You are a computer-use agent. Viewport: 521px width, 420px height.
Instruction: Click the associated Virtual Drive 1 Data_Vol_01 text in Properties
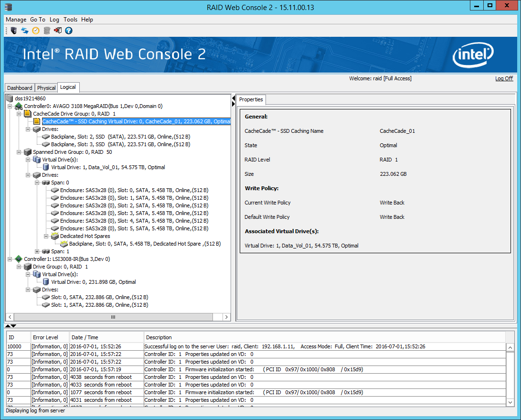pyautogui.click(x=301, y=246)
